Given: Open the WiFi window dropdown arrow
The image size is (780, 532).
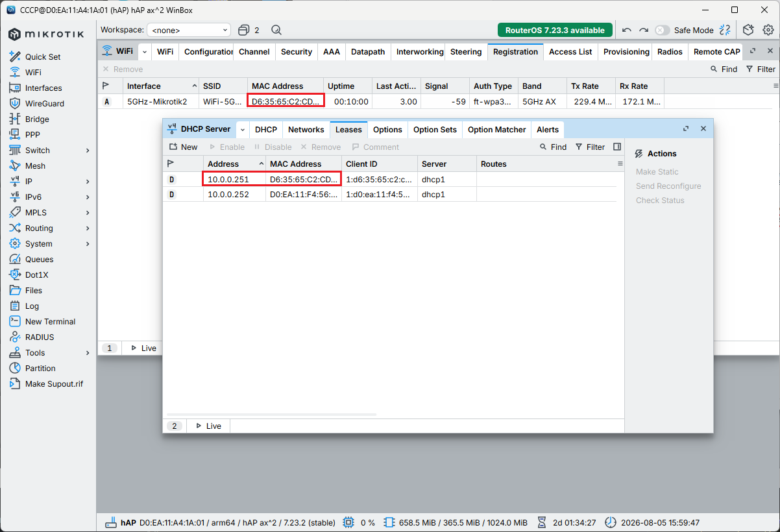Looking at the screenshot, I should pos(145,52).
